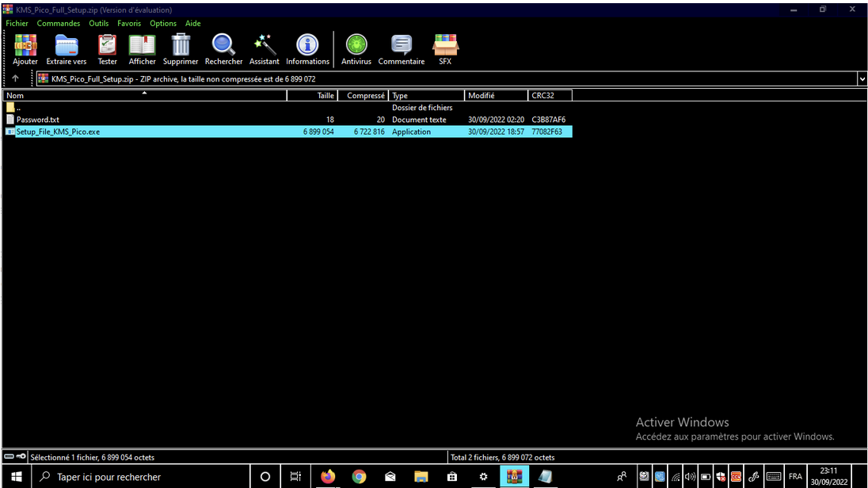The height and width of the screenshot is (488, 868).
Task: Start the Antivirus scan
Action: coord(356,49)
